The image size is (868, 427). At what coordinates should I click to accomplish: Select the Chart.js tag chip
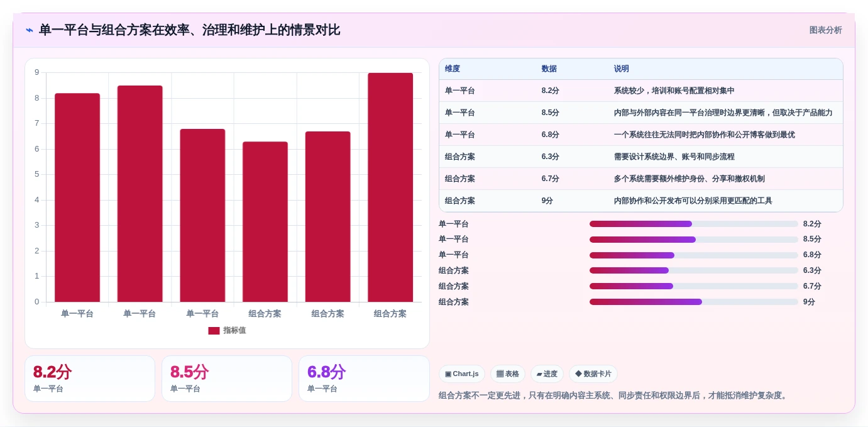tap(462, 374)
